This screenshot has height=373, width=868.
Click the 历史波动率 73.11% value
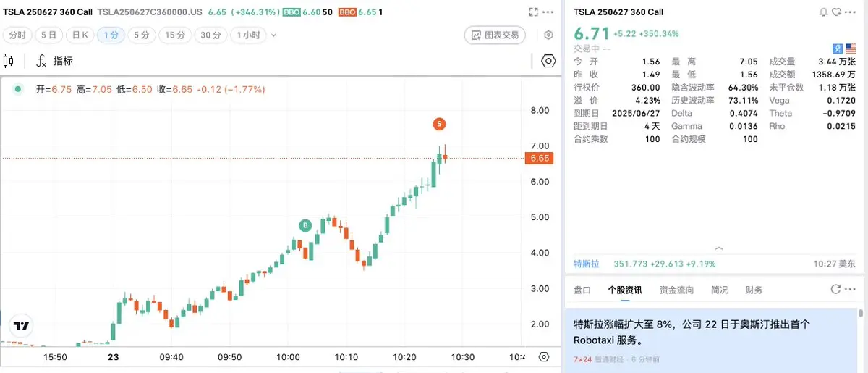click(743, 100)
